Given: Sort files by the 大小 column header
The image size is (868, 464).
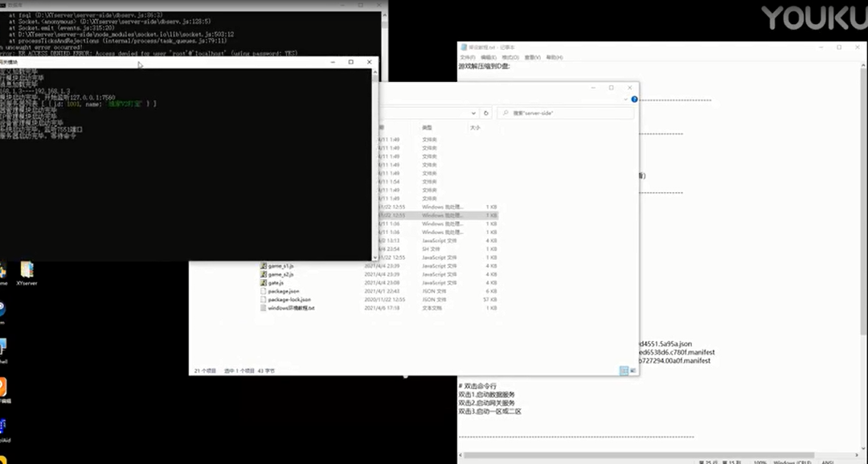Looking at the screenshot, I should 475,128.
